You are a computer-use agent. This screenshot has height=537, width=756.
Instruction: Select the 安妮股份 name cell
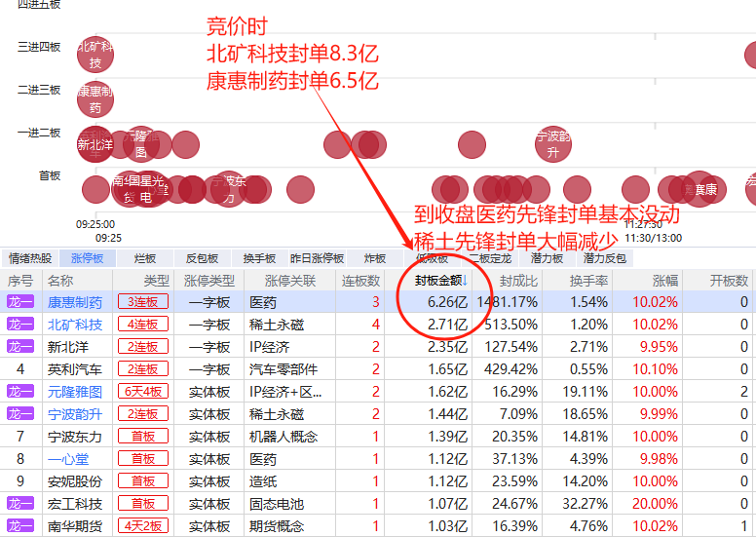click(75, 481)
